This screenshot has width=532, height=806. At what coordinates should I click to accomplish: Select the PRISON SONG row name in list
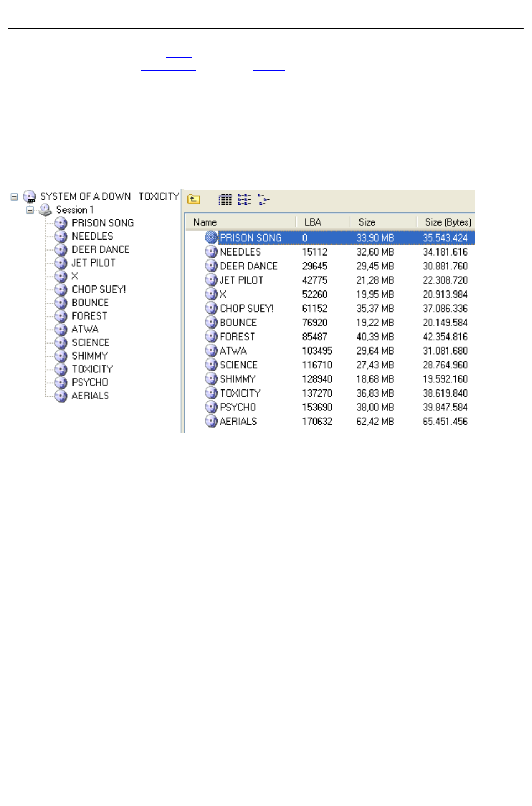(251, 238)
